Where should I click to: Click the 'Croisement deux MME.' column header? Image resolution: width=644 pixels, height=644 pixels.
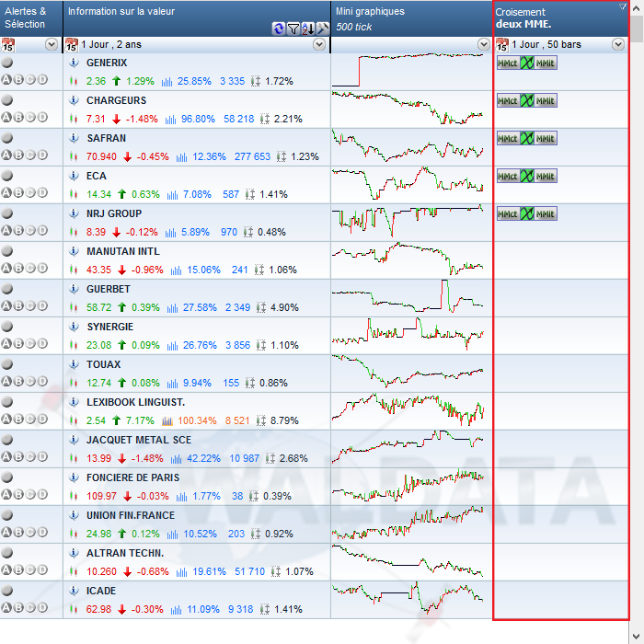pos(561,18)
